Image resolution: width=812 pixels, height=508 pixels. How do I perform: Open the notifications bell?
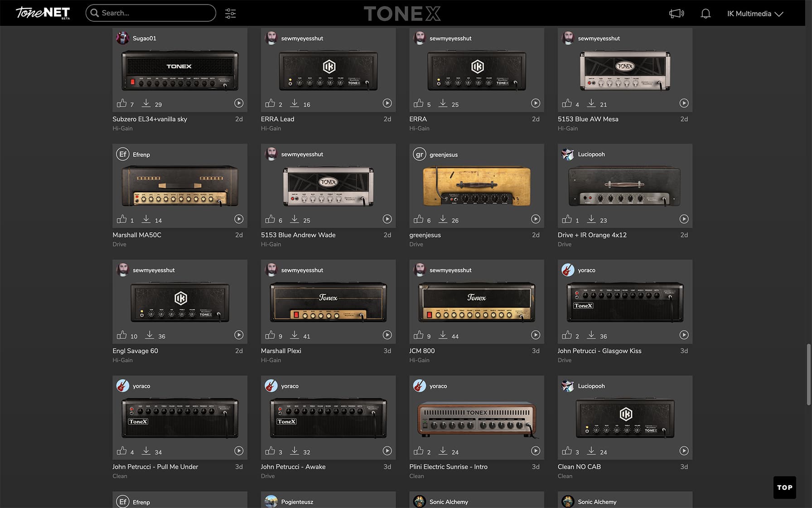click(x=705, y=14)
